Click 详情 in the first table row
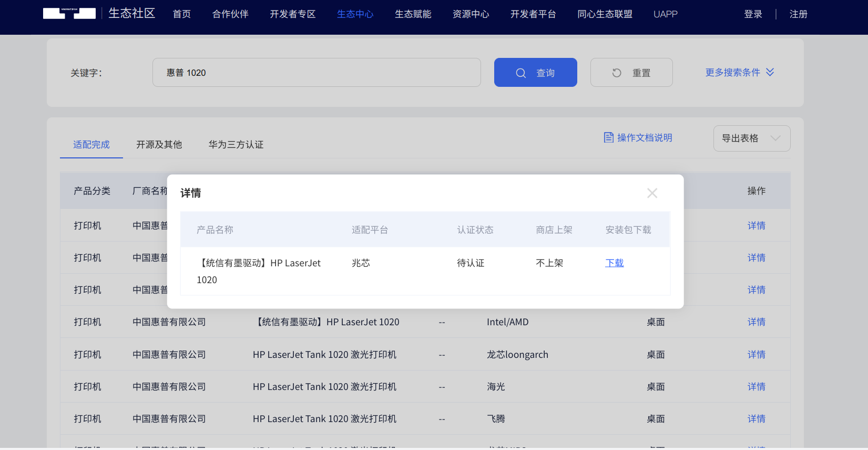Screen dimensions: 868x450 pos(757,226)
